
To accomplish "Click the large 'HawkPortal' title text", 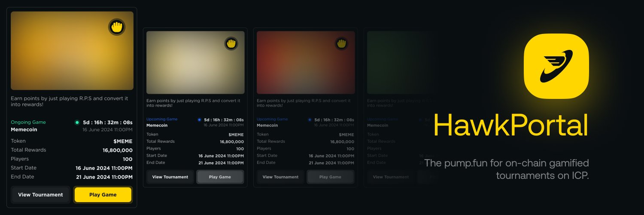I will [x=510, y=126].
